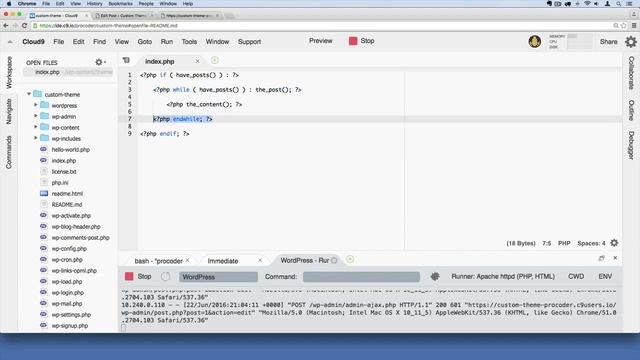Click the runner name field containing WordPress
This screenshot has width=640, height=360.
coord(218,277)
